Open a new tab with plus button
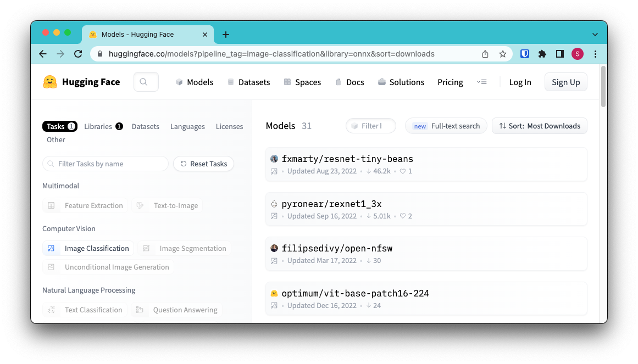The width and height of the screenshot is (638, 364). (x=225, y=35)
